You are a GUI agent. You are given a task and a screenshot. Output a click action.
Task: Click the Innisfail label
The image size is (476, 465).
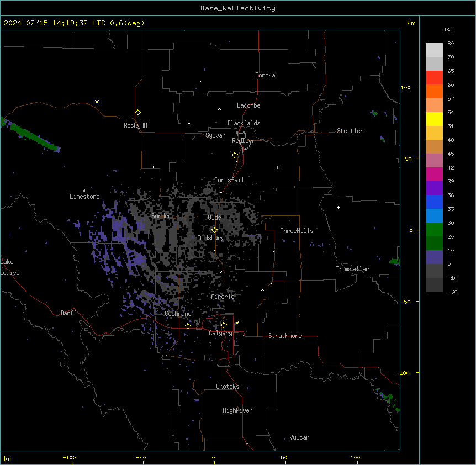[229, 180]
